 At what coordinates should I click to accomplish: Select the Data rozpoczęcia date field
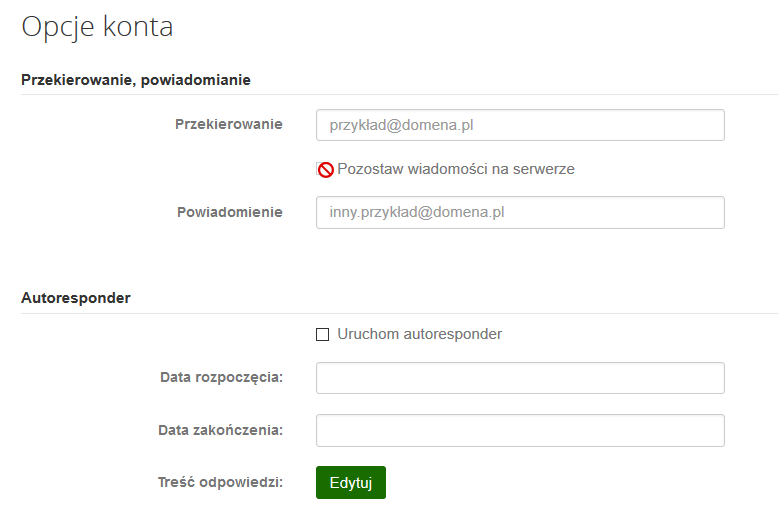click(520, 378)
